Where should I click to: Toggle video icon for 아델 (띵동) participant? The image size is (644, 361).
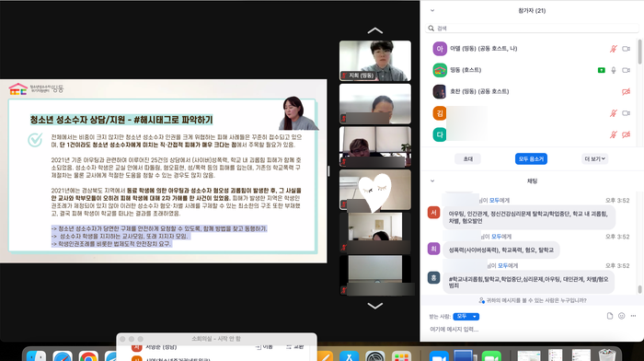[x=626, y=49]
